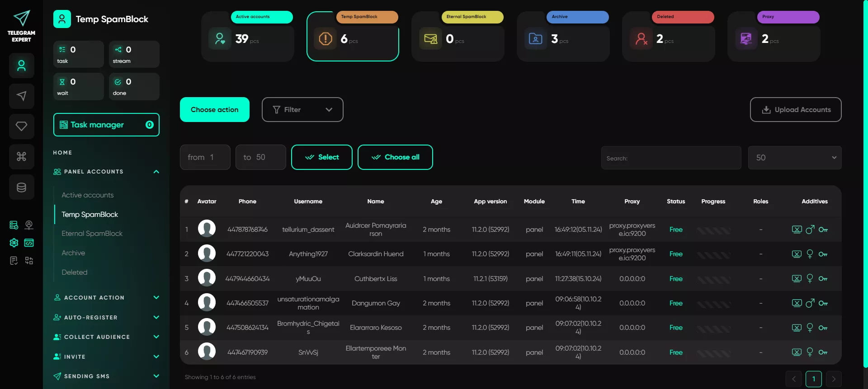Viewport: 868px width, 389px height.
Task: Click the Choose action button
Action: point(215,110)
